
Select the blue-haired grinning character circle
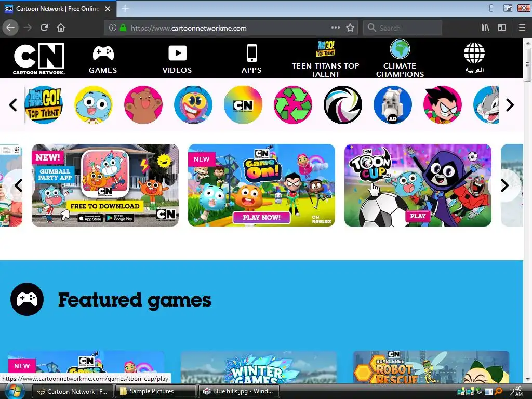193,105
